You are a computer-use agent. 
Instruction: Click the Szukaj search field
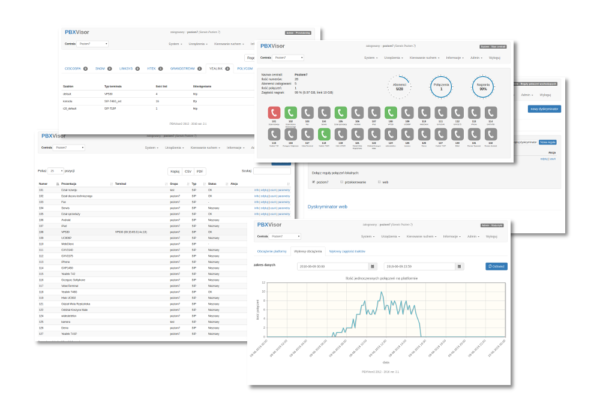click(272, 171)
